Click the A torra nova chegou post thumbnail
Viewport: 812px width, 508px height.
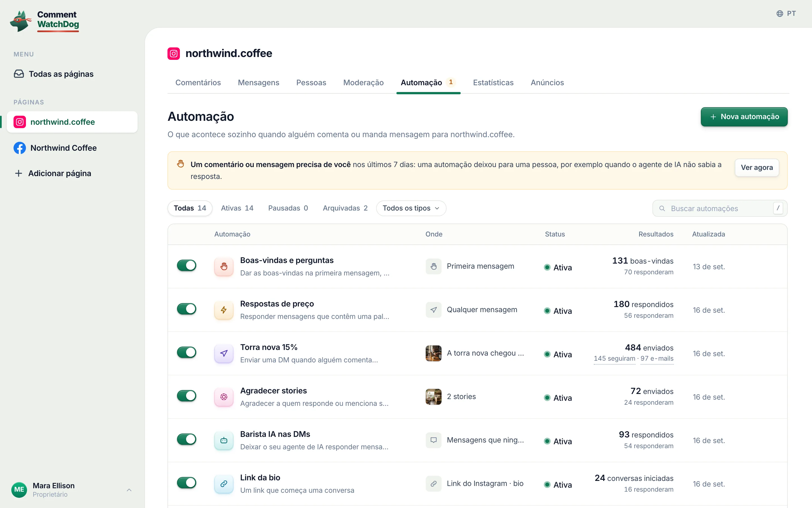pyautogui.click(x=434, y=353)
